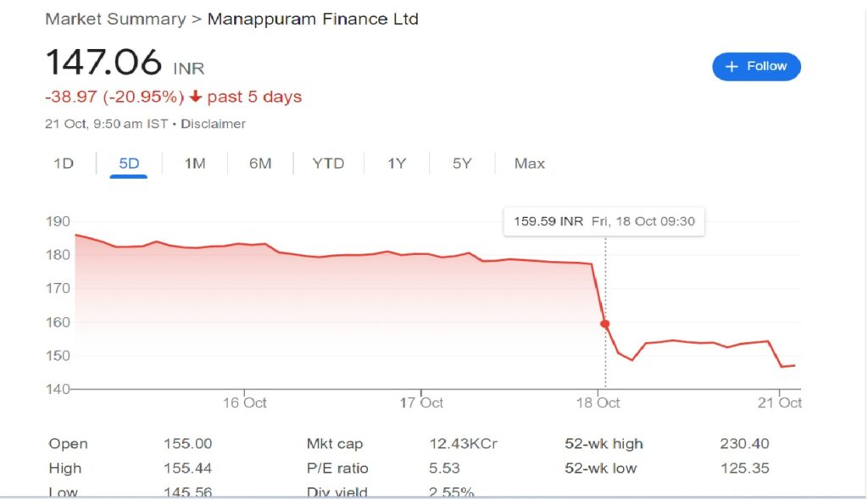Viewport: 868px width, 499px height.
Task: Open the 1M price chart
Action: click(194, 163)
